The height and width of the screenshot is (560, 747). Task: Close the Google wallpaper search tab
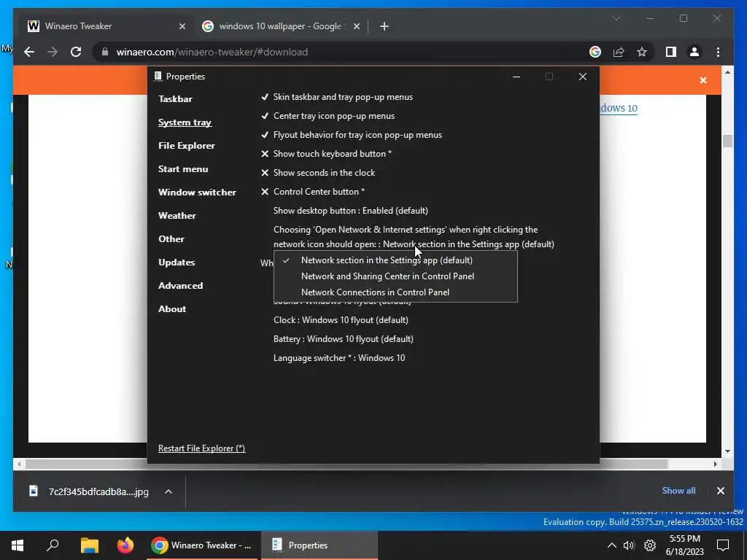tap(356, 26)
